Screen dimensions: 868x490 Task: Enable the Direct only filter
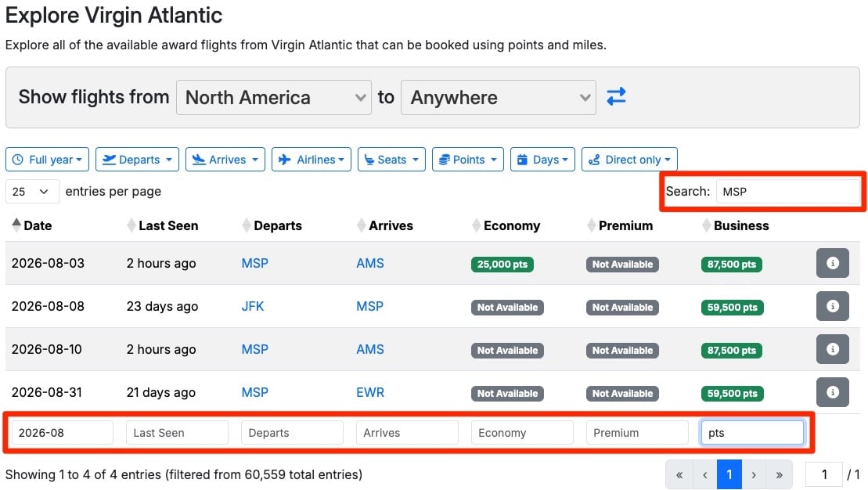(629, 159)
